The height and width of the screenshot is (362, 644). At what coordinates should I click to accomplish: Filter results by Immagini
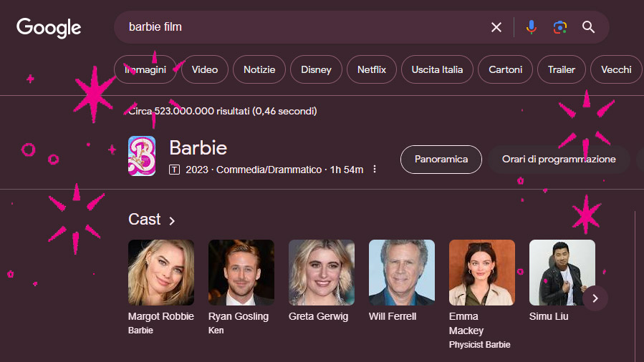[145, 69]
